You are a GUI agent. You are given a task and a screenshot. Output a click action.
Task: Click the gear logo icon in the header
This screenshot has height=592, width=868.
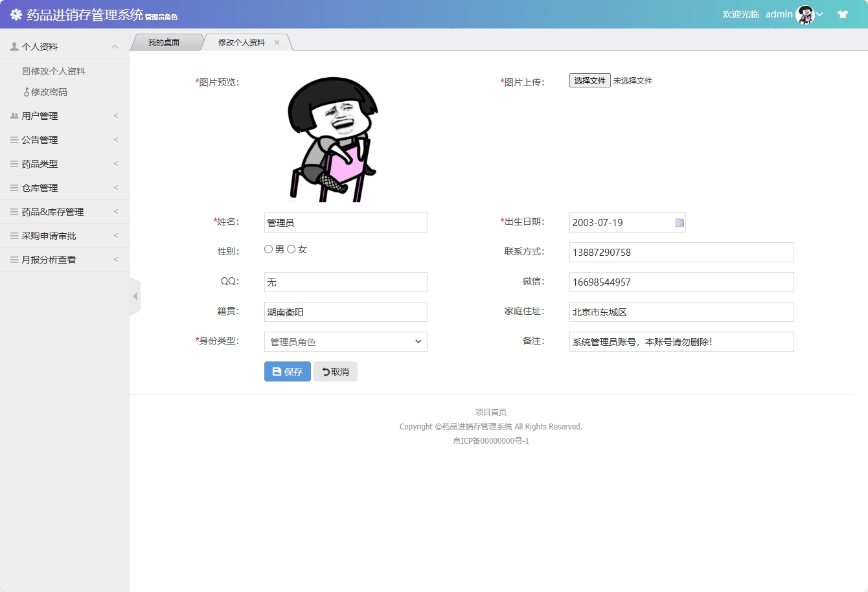pyautogui.click(x=15, y=14)
